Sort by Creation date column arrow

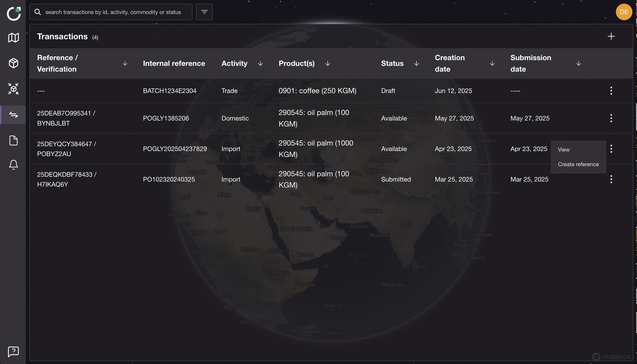pos(492,64)
